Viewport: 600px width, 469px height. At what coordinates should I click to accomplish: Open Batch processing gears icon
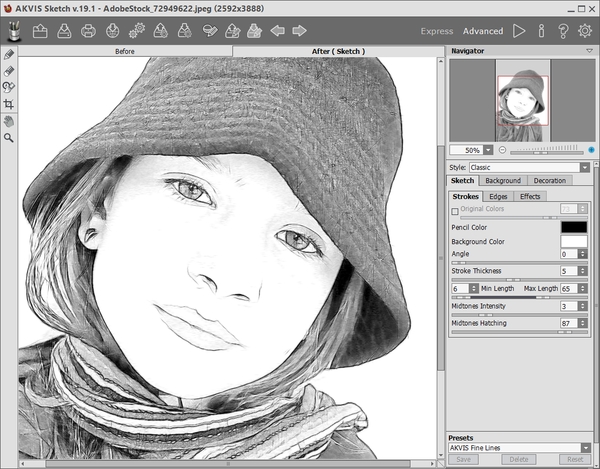click(137, 31)
